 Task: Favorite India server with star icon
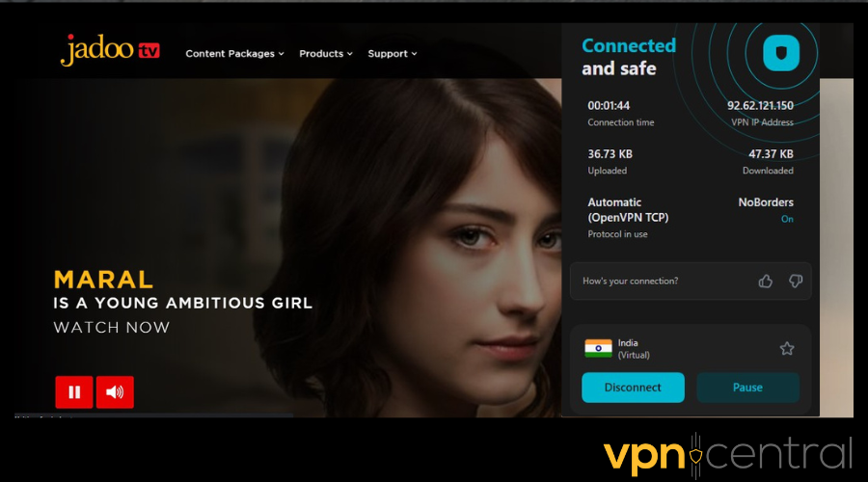pyautogui.click(x=787, y=349)
